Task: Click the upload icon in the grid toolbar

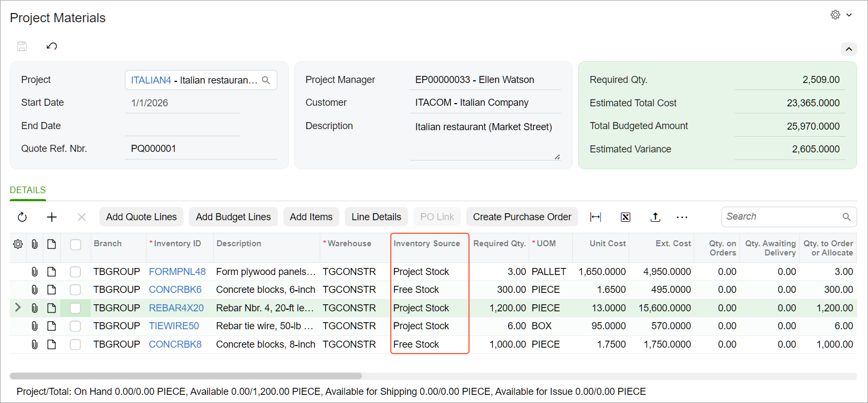Action: click(655, 217)
